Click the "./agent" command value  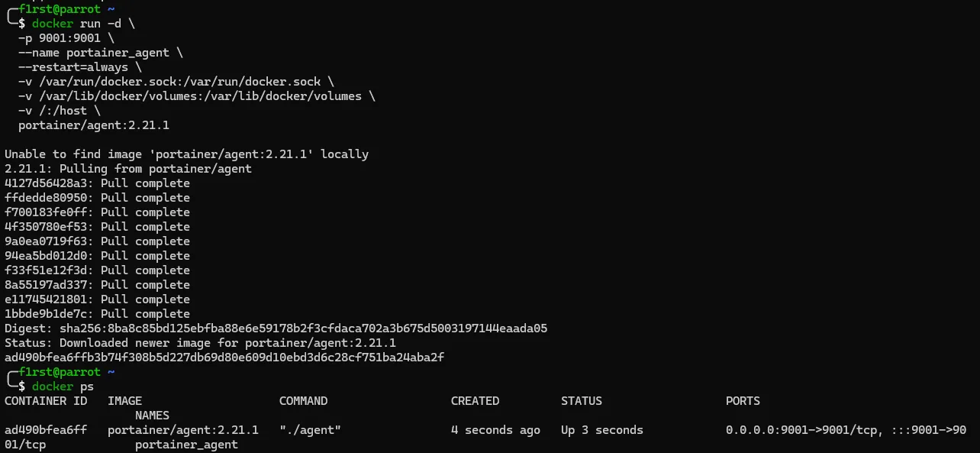tap(310, 430)
